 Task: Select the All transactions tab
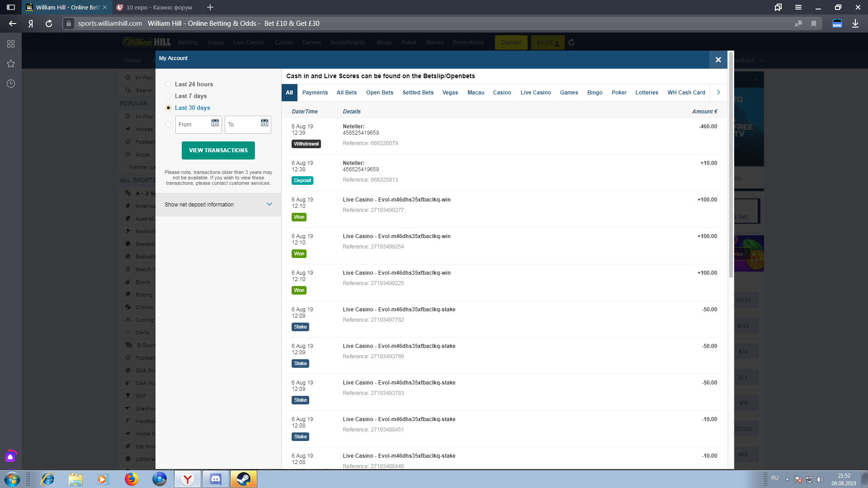(x=289, y=93)
